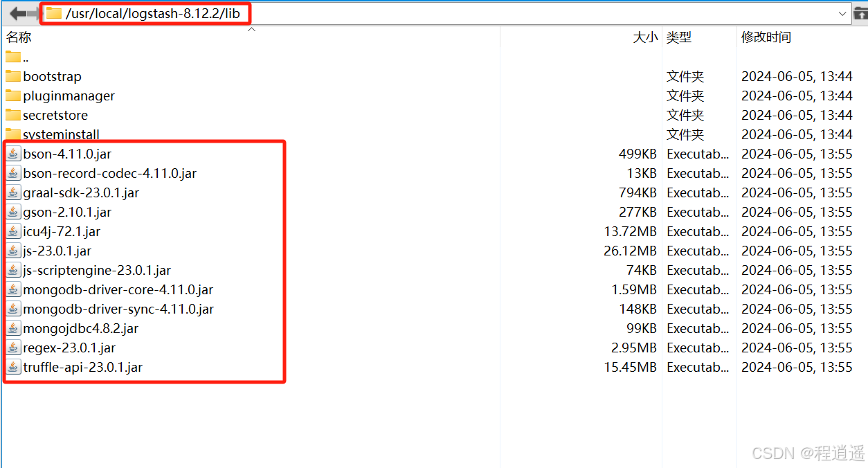Screen dimensions: 868x468
Task: Click the bson-4.11.0.jar file icon
Action: click(13, 154)
